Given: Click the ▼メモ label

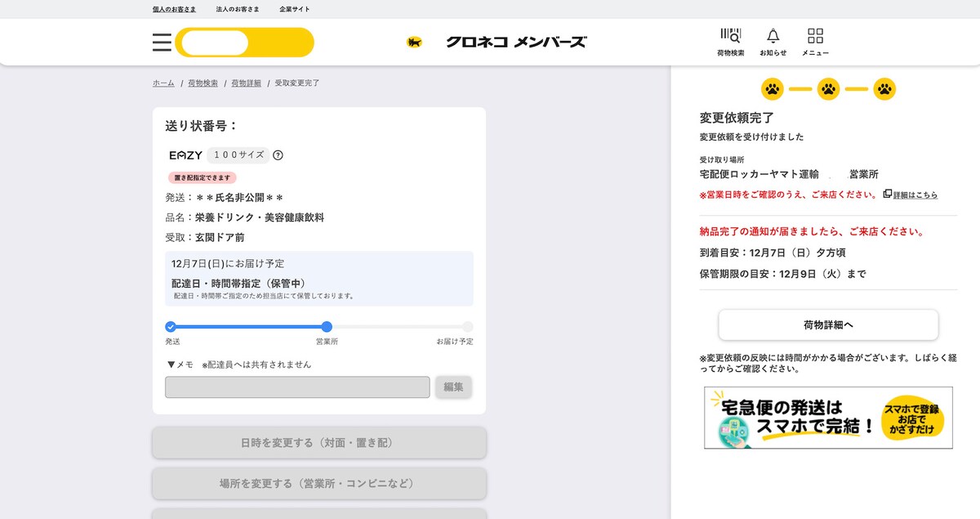Looking at the screenshot, I should click(180, 365).
